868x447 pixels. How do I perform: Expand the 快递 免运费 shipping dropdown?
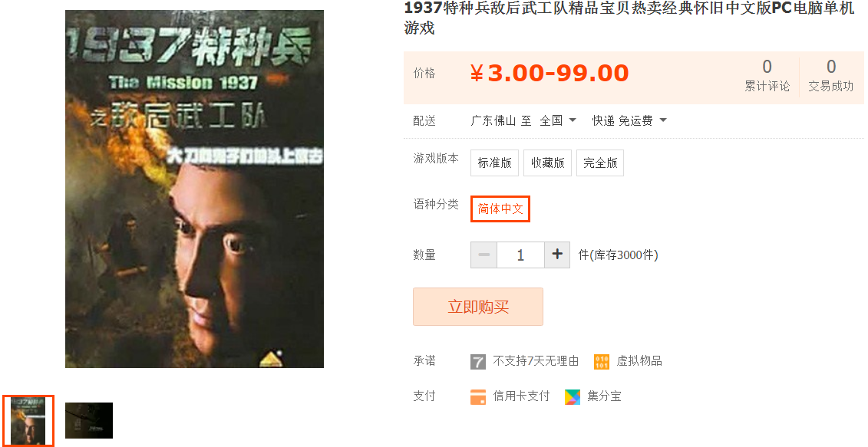tap(629, 120)
